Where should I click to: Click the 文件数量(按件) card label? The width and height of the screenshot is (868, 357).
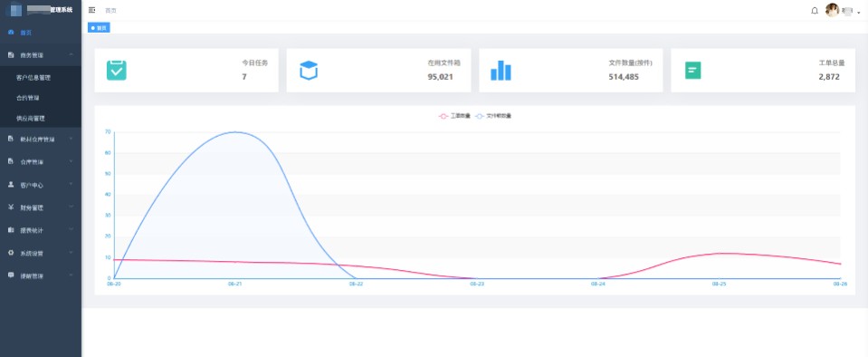tap(630, 63)
